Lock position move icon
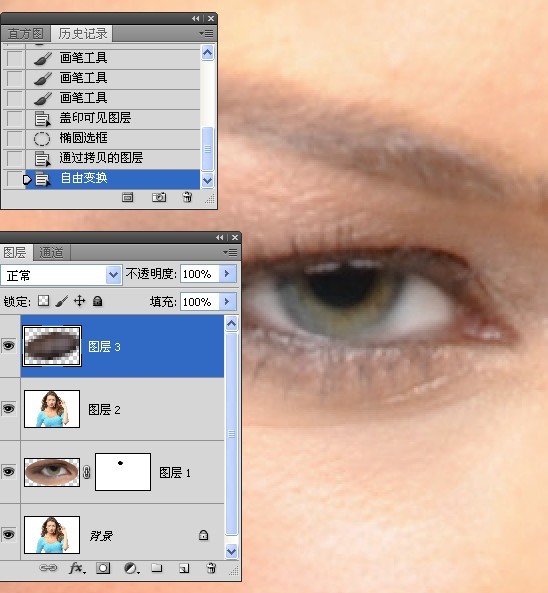Image resolution: width=548 pixels, height=593 pixels. pyautogui.click(x=79, y=301)
